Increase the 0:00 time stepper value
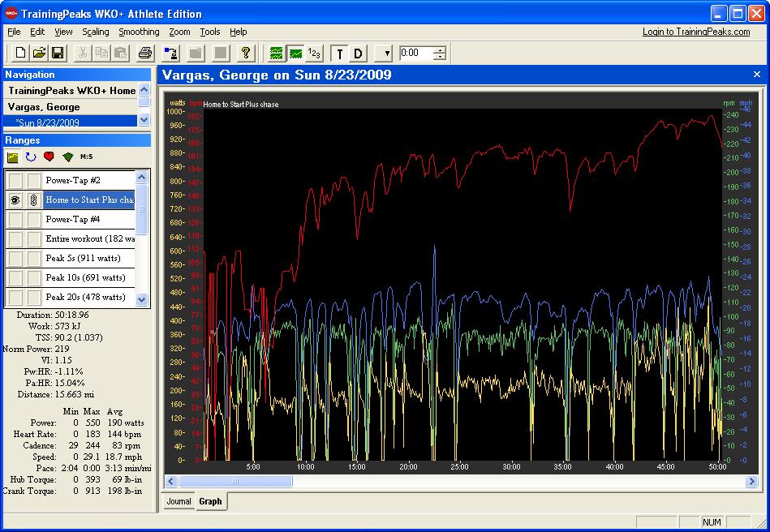770x532 pixels. coord(439,49)
